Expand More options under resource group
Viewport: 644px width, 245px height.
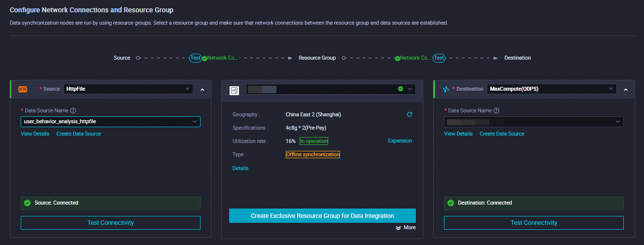pyautogui.click(x=406, y=228)
